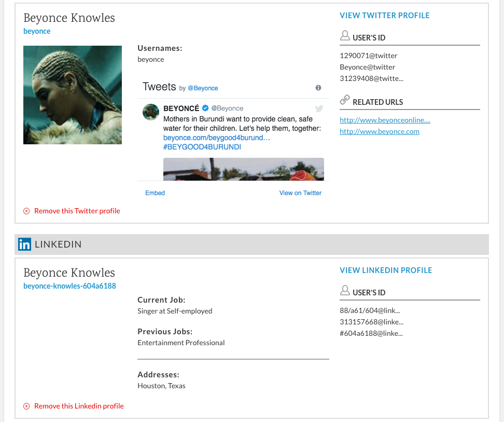The width and height of the screenshot is (504, 422).
Task: Click the tweet's embedded image
Action: click(x=244, y=169)
